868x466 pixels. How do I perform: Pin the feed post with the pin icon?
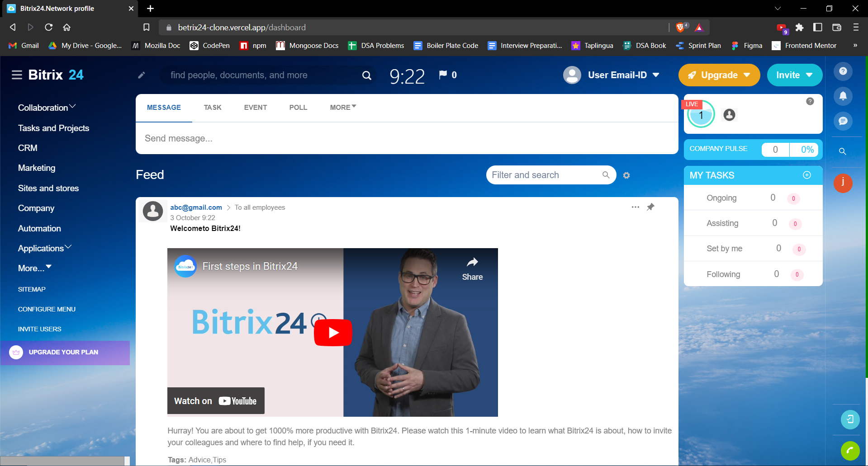click(650, 207)
